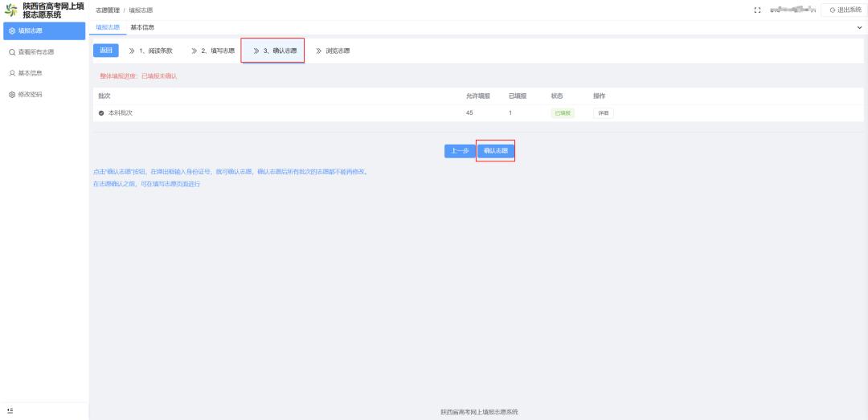Collapse the sidebar using the bottom-left icon
The height and width of the screenshot is (420, 868).
(10, 410)
